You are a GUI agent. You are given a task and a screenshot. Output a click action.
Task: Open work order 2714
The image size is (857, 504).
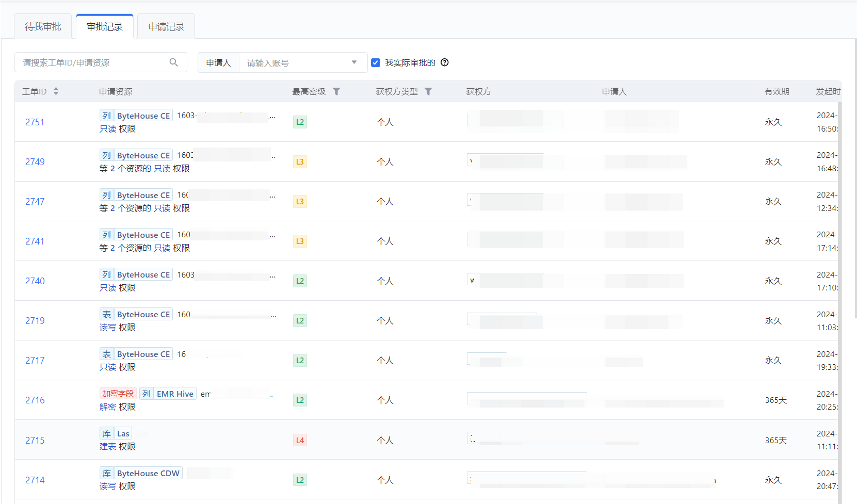pos(35,480)
